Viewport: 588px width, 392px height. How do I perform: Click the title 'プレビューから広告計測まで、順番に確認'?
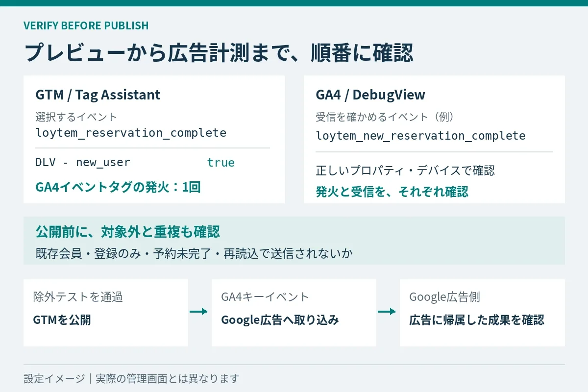[219, 53]
